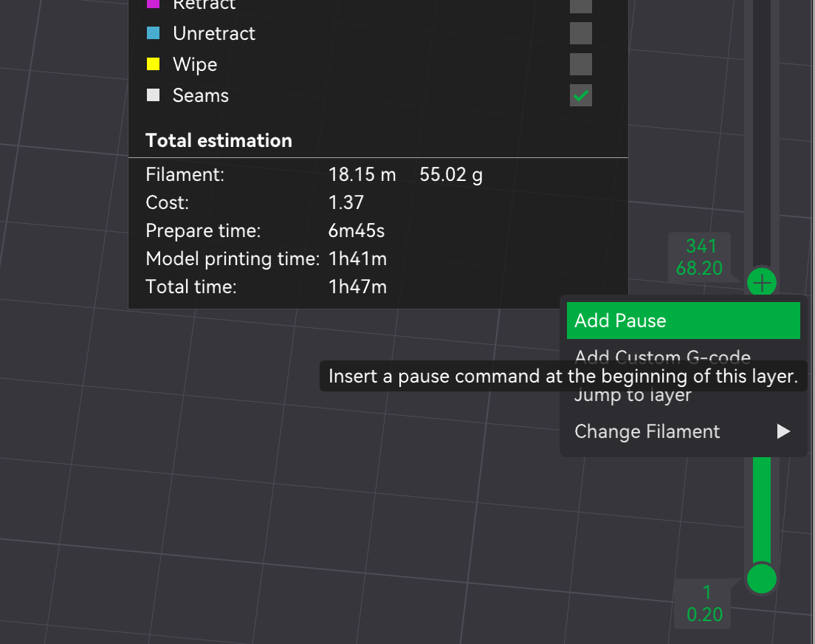Uncheck the Seams checkbox
Image resolution: width=815 pixels, height=644 pixels.
(580, 95)
